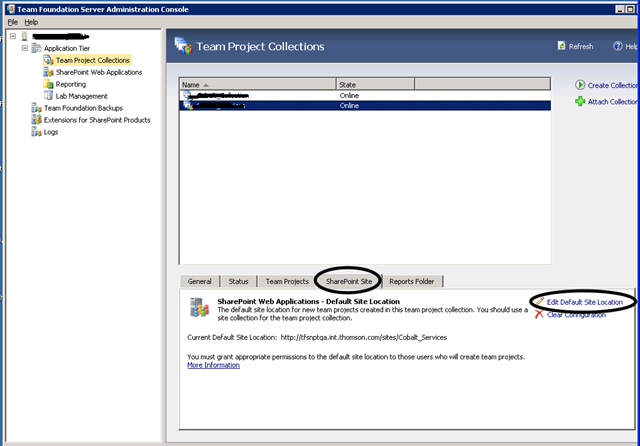Collapse the root server tree node
Viewport: 640px width, 446px height.
click(x=13, y=36)
